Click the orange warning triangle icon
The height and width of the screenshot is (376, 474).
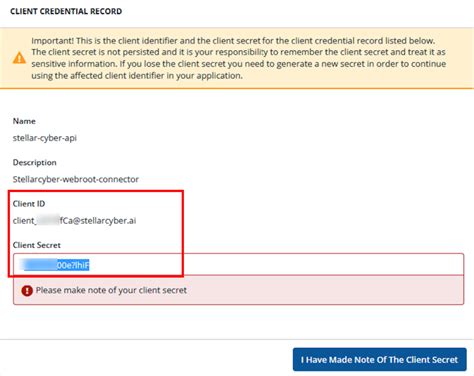tap(19, 58)
